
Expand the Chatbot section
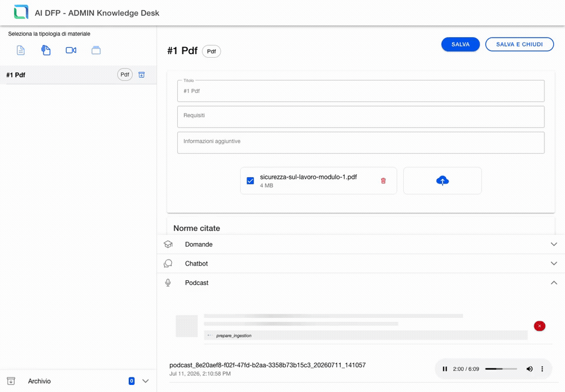coord(361,263)
